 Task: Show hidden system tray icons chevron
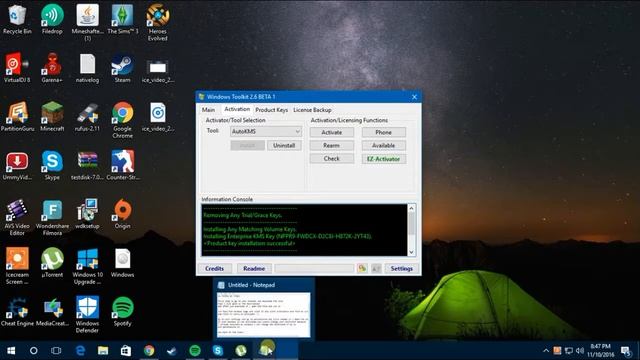pyautogui.click(x=546, y=351)
